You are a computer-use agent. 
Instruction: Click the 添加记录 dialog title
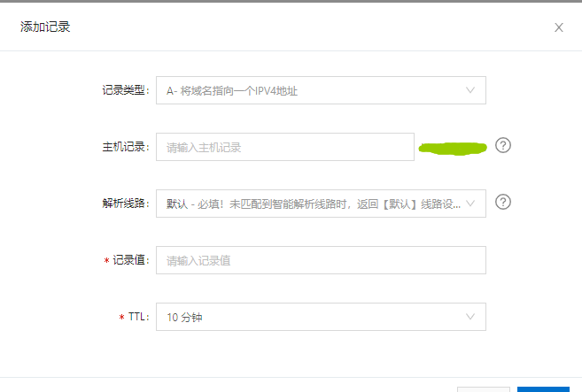point(45,27)
